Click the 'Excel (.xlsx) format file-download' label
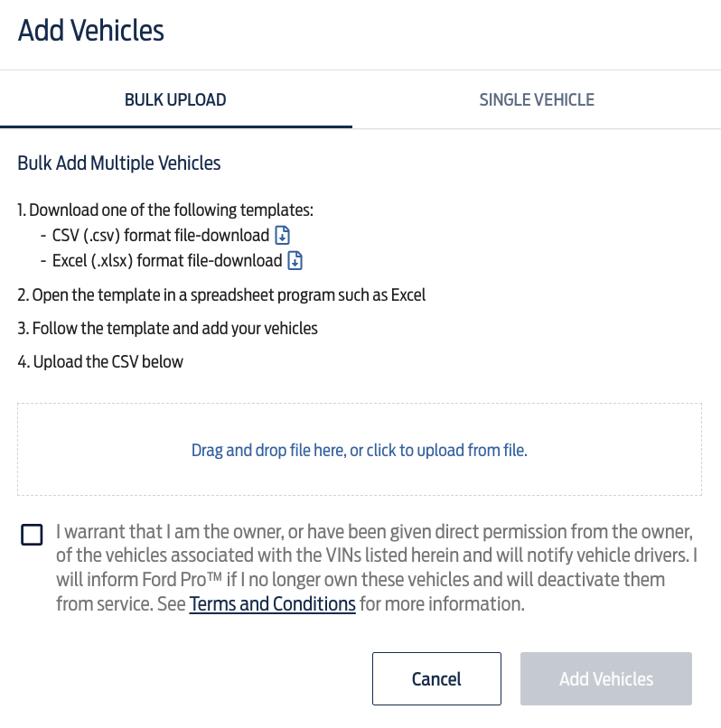721x728 pixels. pyautogui.click(x=167, y=260)
